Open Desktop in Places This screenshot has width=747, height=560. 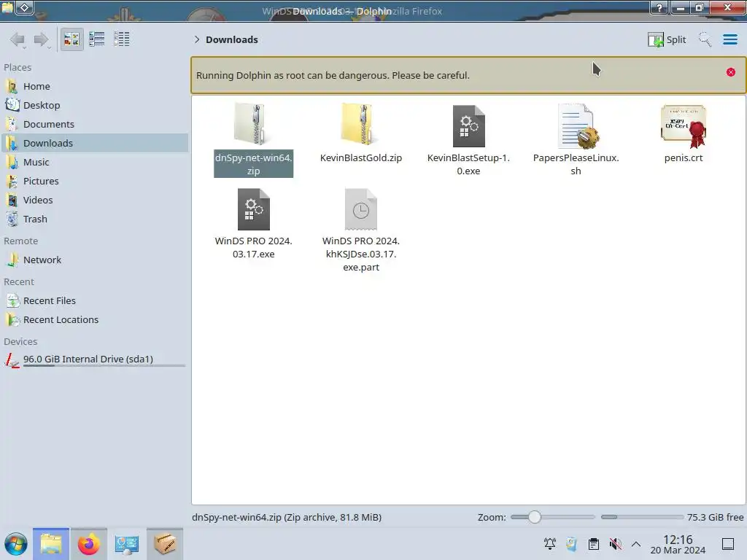(94, 105)
